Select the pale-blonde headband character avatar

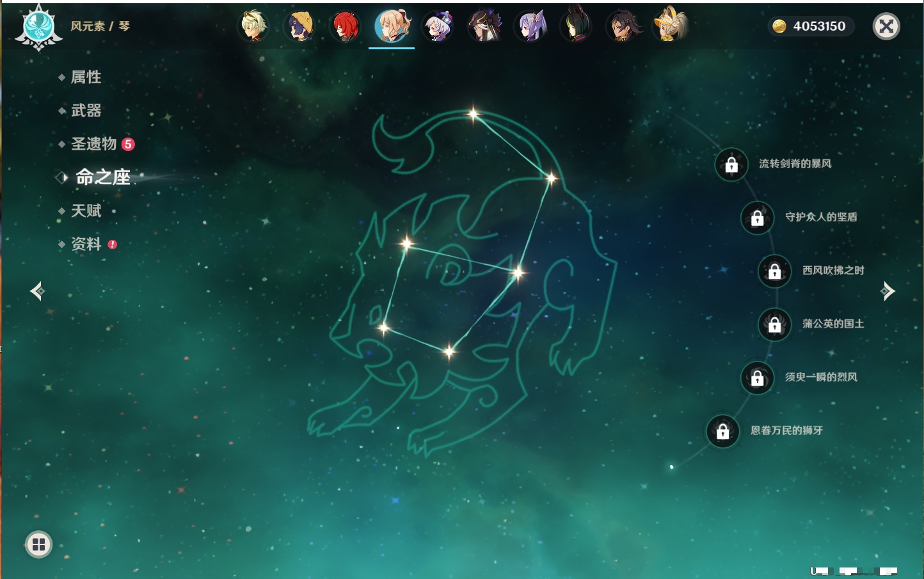pyautogui.click(x=253, y=26)
